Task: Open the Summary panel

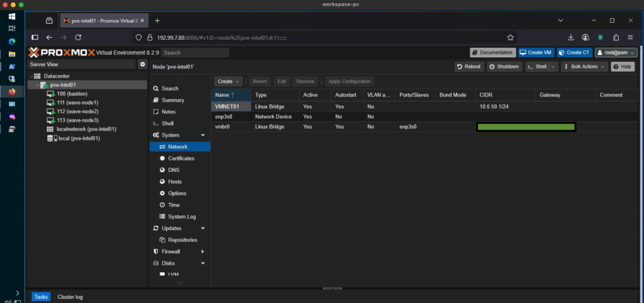Action: click(x=180, y=100)
